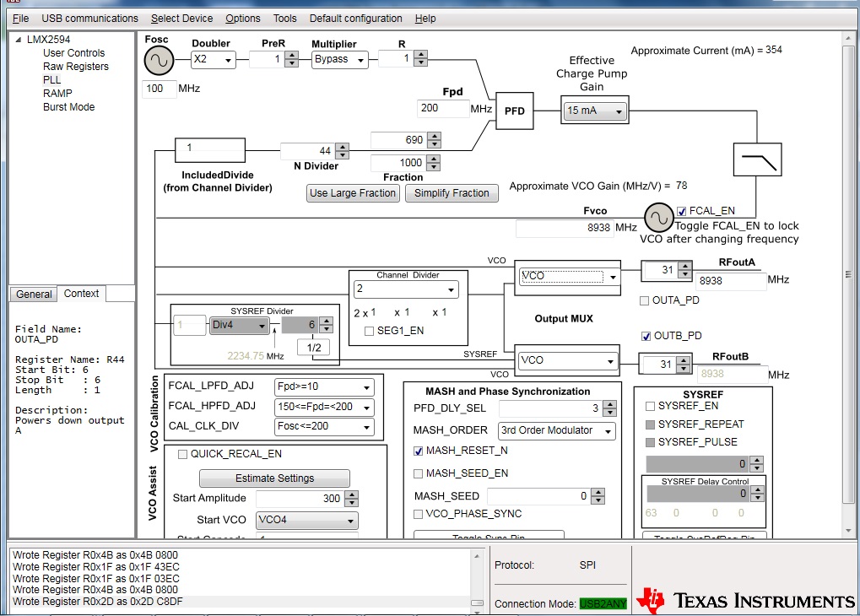Screen dimensions: 860x616
Task: Click the IncludedDivide block showing 1
Action: pyautogui.click(x=210, y=149)
